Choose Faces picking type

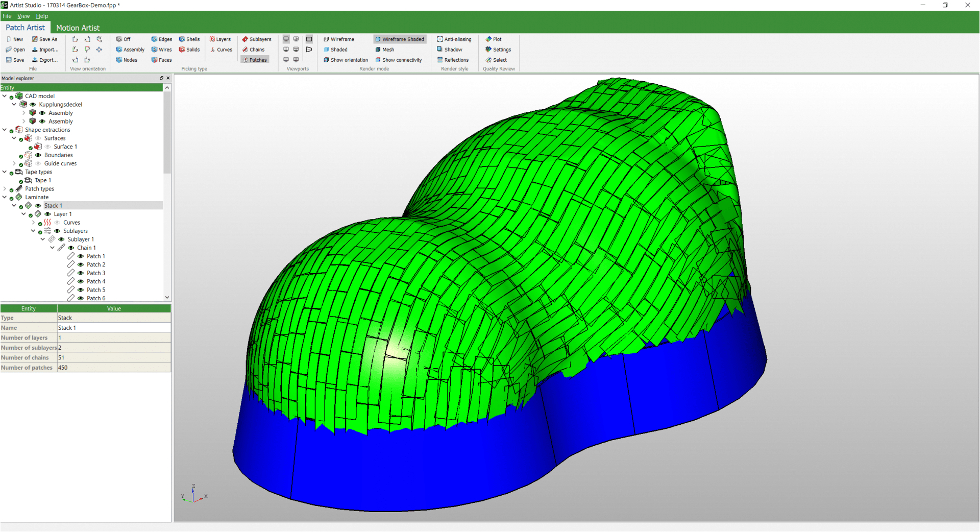(161, 60)
